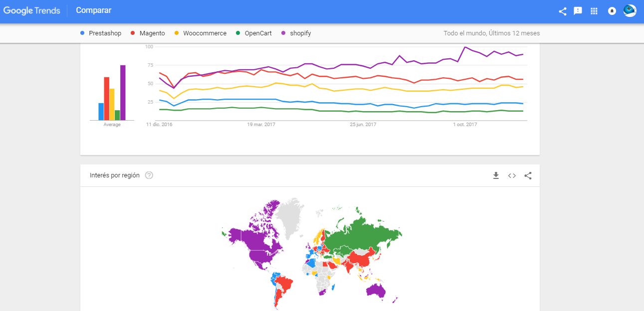
Task: Click the account profile avatar
Action: (x=630, y=10)
